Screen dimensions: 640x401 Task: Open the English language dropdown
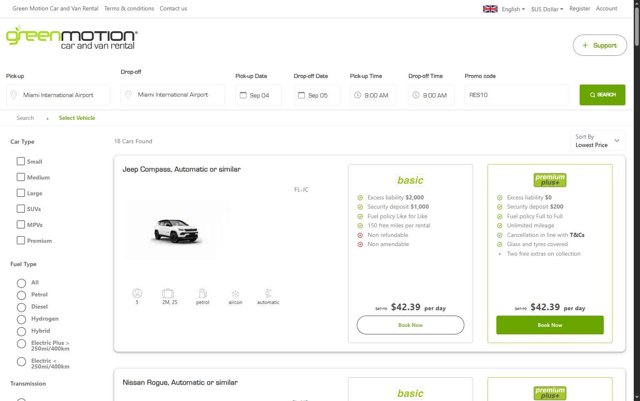click(513, 9)
